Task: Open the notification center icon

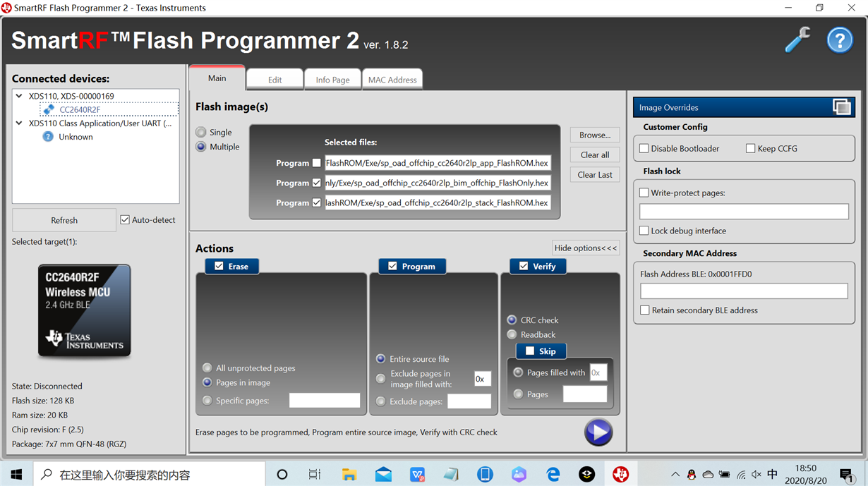Action: 846,475
